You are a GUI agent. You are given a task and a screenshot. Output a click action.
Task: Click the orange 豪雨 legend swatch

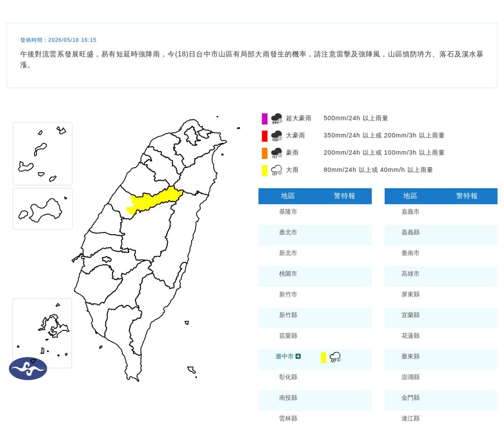(x=265, y=153)
